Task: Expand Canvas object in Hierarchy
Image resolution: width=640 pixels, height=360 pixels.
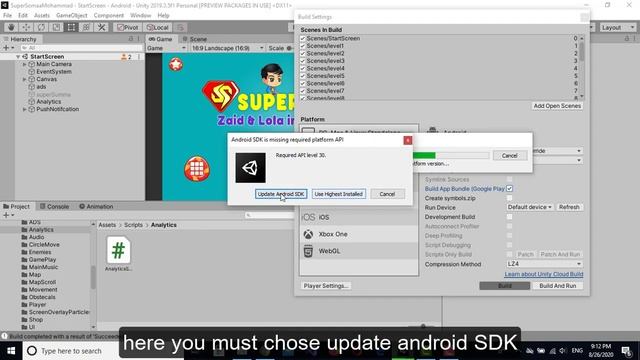Action: tap(24, 79)
